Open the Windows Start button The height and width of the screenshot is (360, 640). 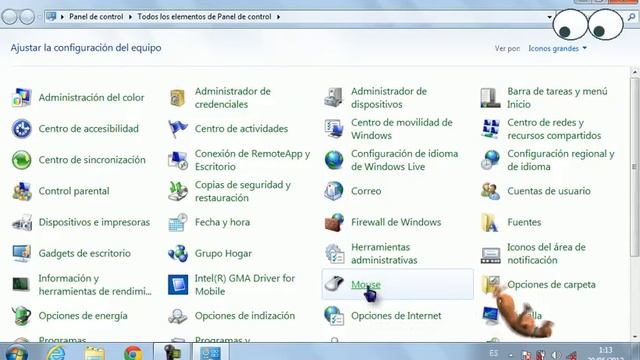pyautogui.click(x=16, y=353)
